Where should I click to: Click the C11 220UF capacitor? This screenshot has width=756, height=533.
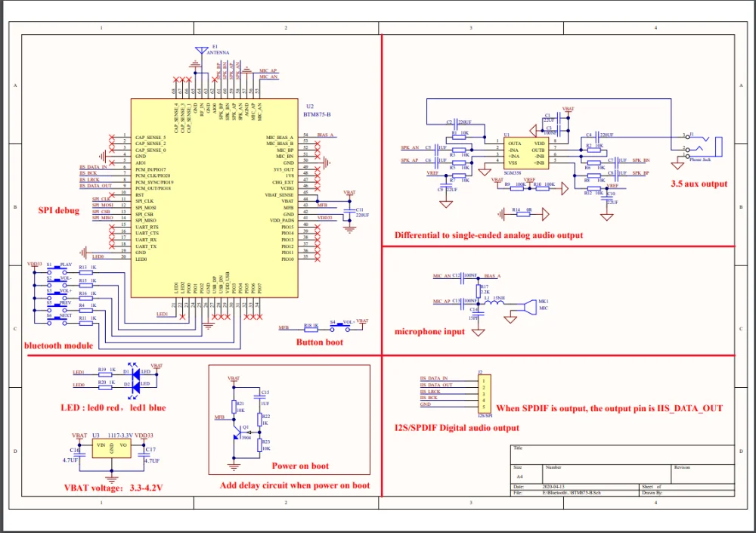(x=350, y=212)
